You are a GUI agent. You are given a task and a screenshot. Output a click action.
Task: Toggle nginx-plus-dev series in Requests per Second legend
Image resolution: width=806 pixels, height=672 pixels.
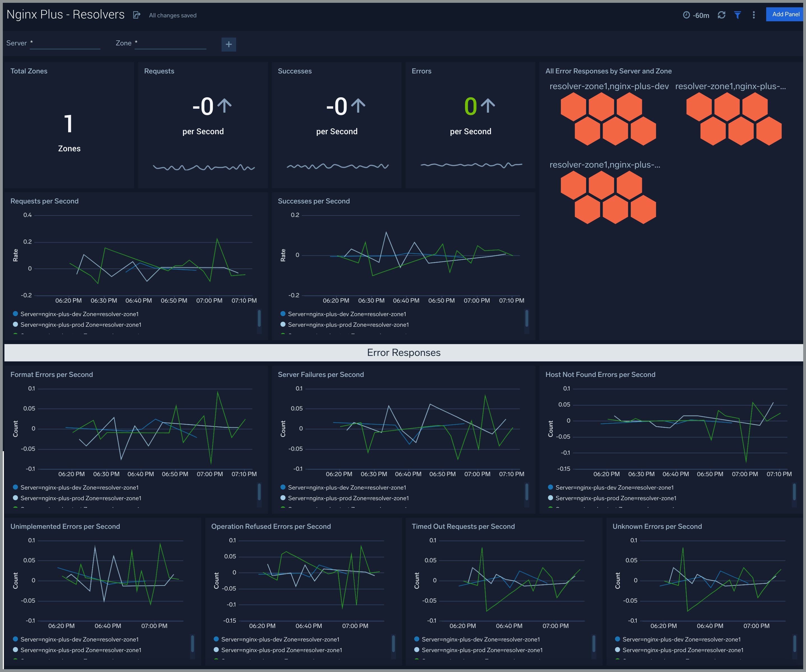79,314
